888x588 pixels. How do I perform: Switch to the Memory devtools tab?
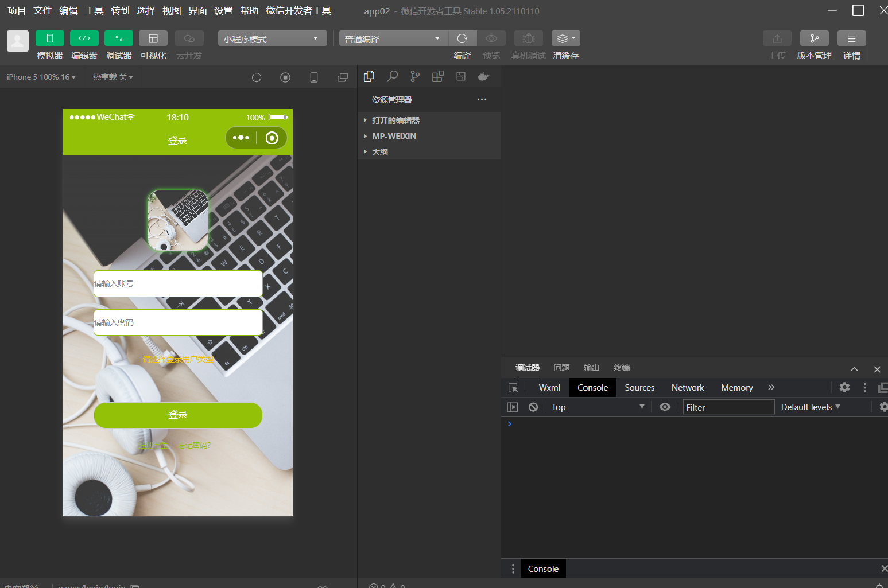(737, 388)
